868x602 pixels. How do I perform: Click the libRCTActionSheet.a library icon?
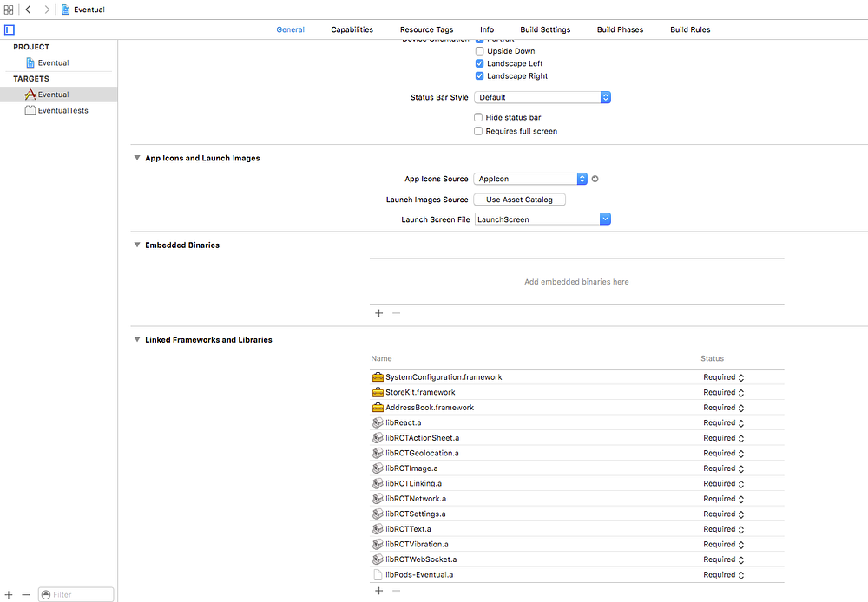click(378, 438)
